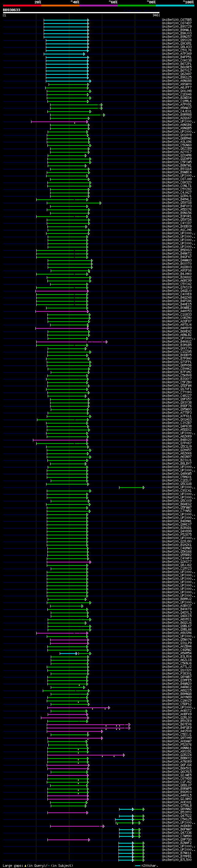Open hit UniRef100_C1E646

coord(177,94)
